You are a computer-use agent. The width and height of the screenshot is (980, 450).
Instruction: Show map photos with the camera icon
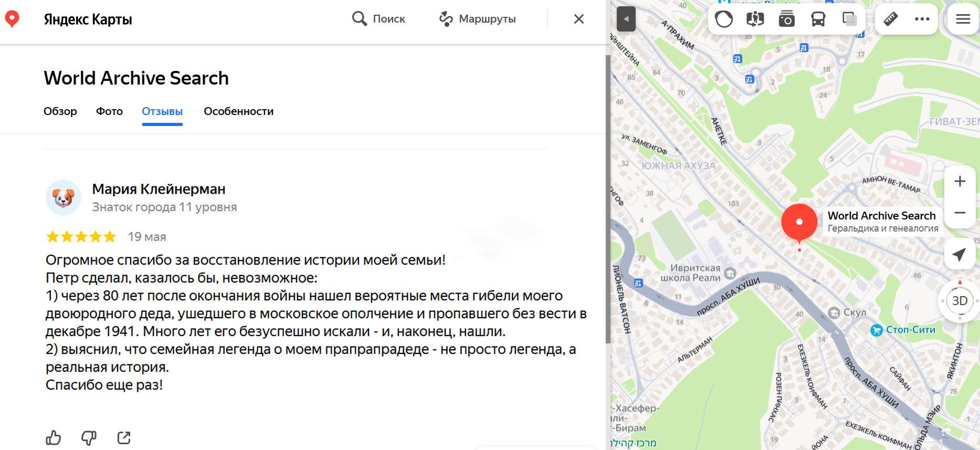click(786, 19)
